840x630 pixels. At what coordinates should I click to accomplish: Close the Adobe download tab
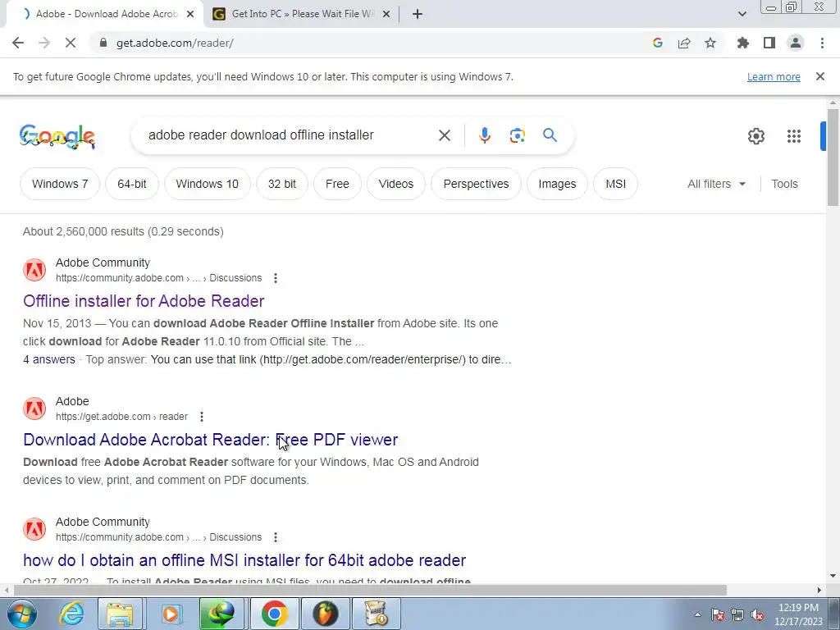click(x=190, y=14)
